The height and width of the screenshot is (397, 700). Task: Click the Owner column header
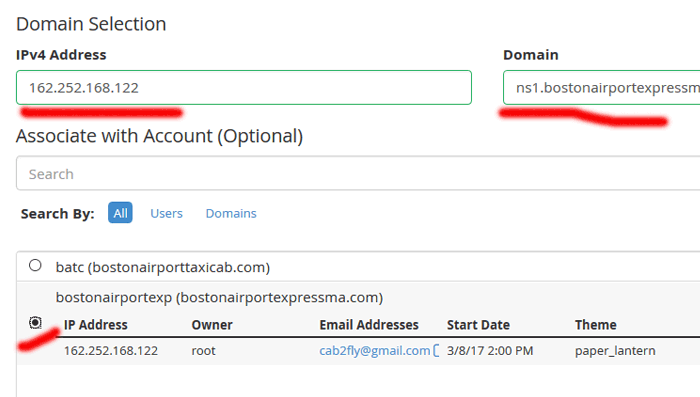click(x=212, y=325)
